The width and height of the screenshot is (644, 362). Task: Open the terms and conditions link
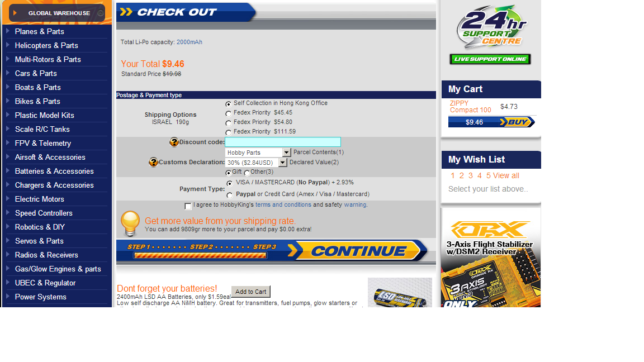(x=283, y=205)
